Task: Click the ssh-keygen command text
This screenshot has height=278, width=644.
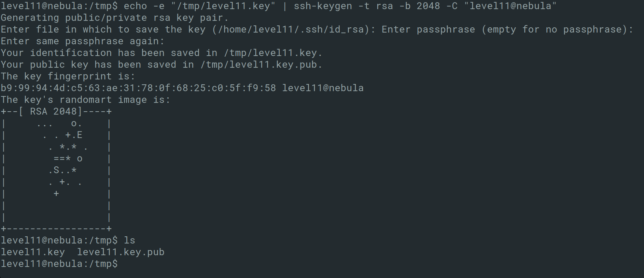Action: tap(323, 6)
